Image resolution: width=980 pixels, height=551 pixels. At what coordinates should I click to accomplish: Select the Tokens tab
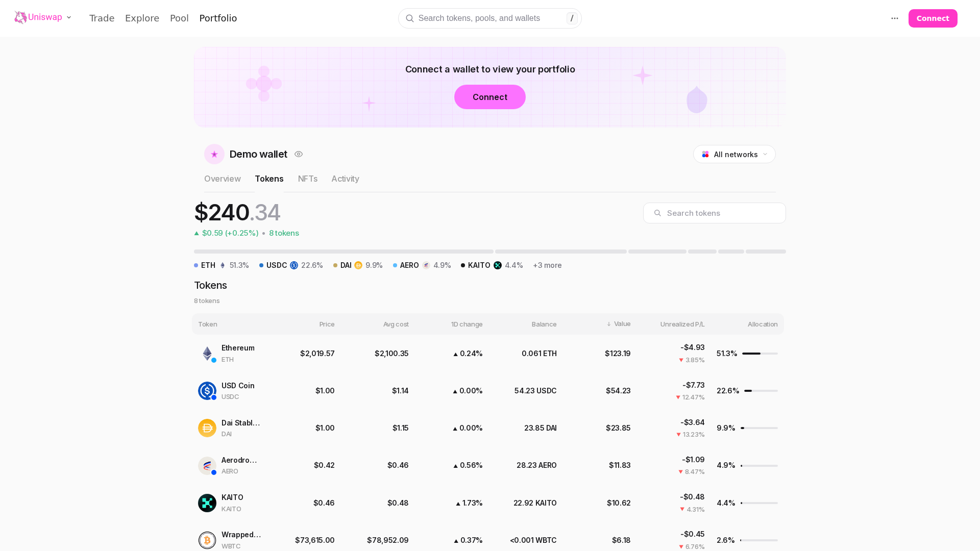269,179
